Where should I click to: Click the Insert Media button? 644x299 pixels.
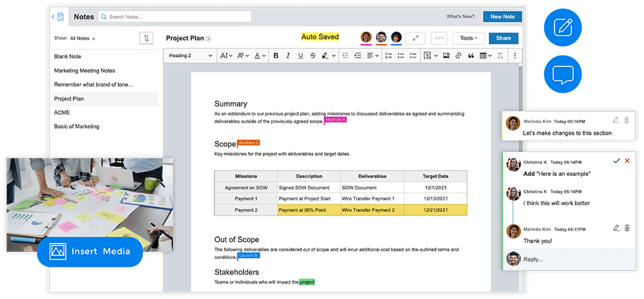(90, 251)
